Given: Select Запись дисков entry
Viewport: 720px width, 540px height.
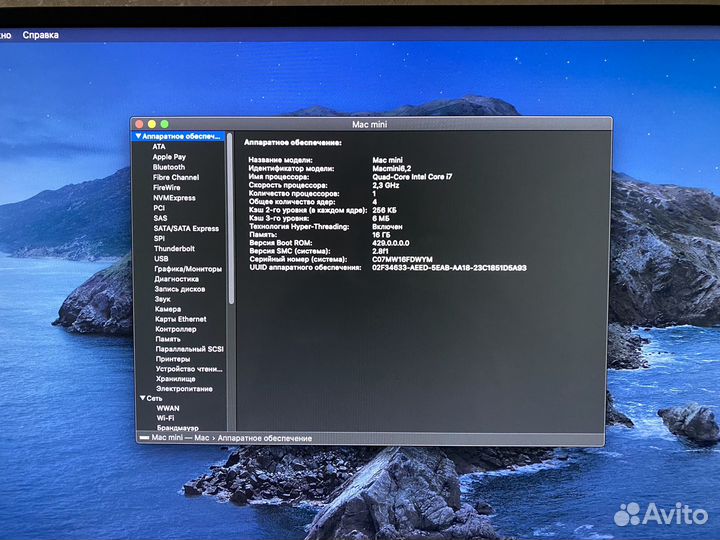Looking at the screenshot, I should coord(180,289).
